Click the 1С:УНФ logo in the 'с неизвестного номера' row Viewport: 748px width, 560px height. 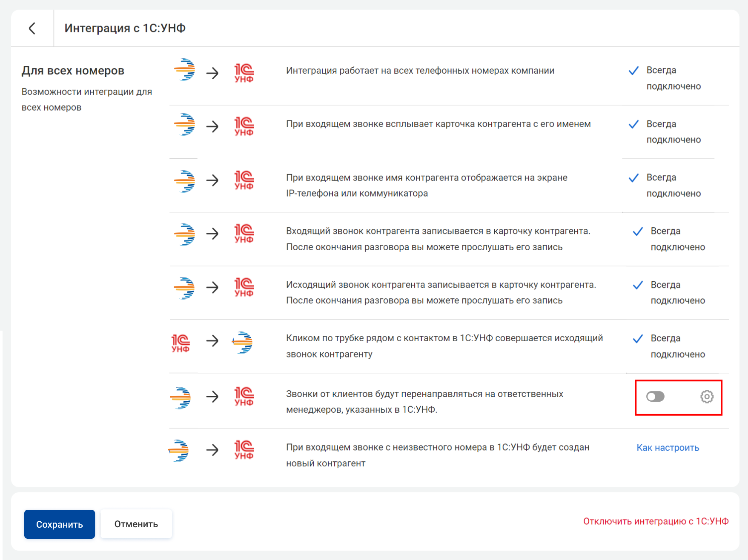pos(244,450)
